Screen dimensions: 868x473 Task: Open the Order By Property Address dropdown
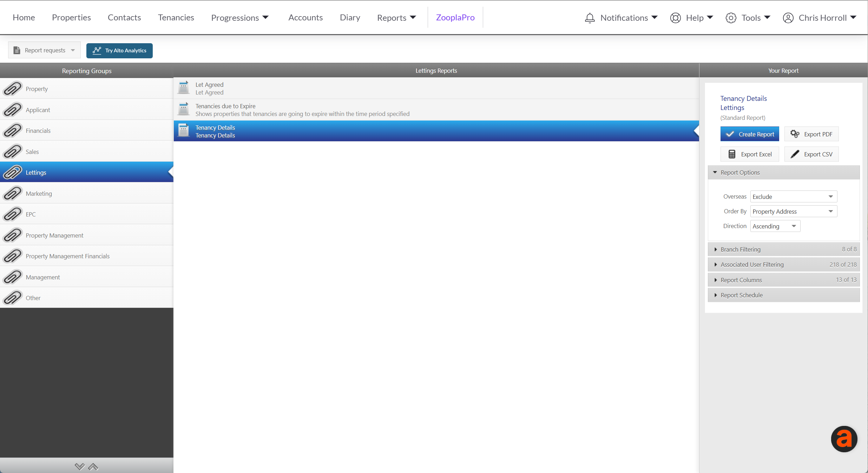tap(794, 211)
